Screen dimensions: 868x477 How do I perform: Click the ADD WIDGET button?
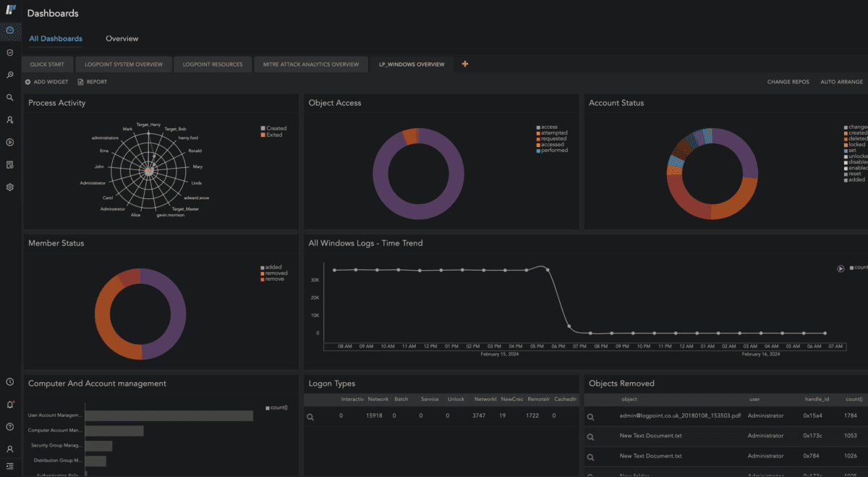click(x=46, y=82)
